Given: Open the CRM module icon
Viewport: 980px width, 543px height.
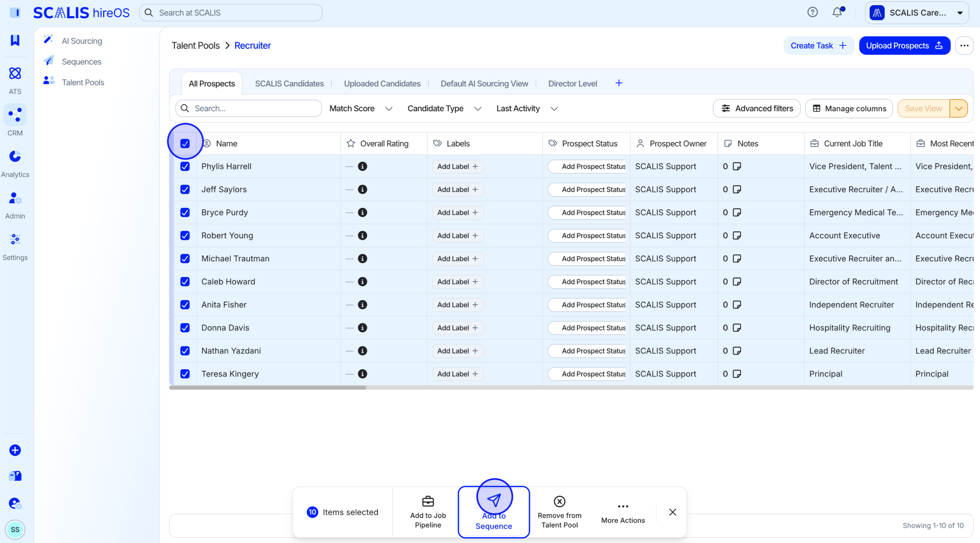Looking at the screenshot, I should 15,115.
